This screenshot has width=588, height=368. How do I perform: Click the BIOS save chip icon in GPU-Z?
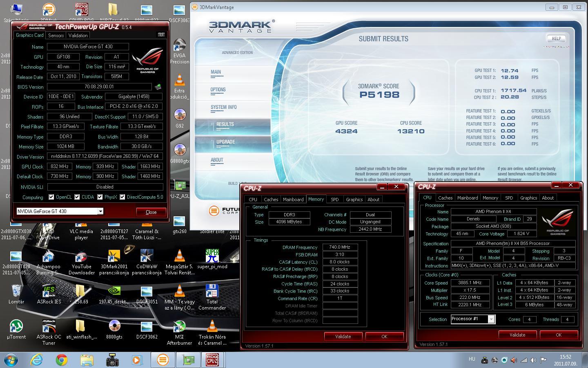pos(158,87)
